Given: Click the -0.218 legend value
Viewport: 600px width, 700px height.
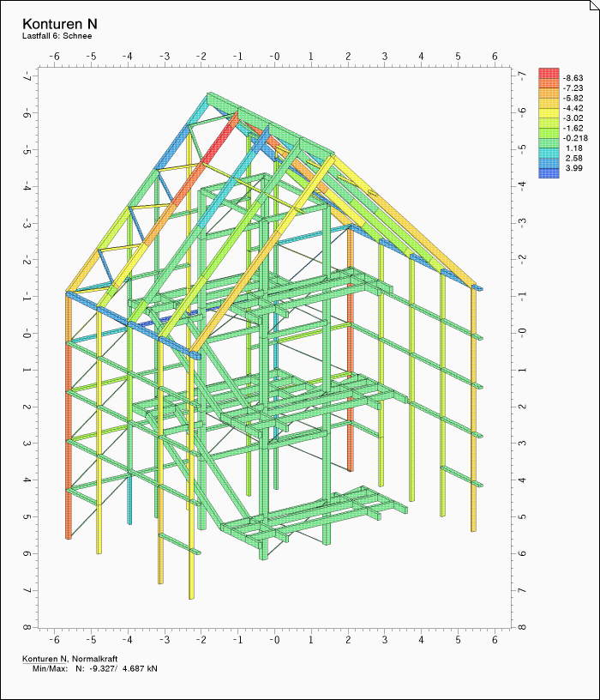Looking at the screenshot, I should (574, 138).
